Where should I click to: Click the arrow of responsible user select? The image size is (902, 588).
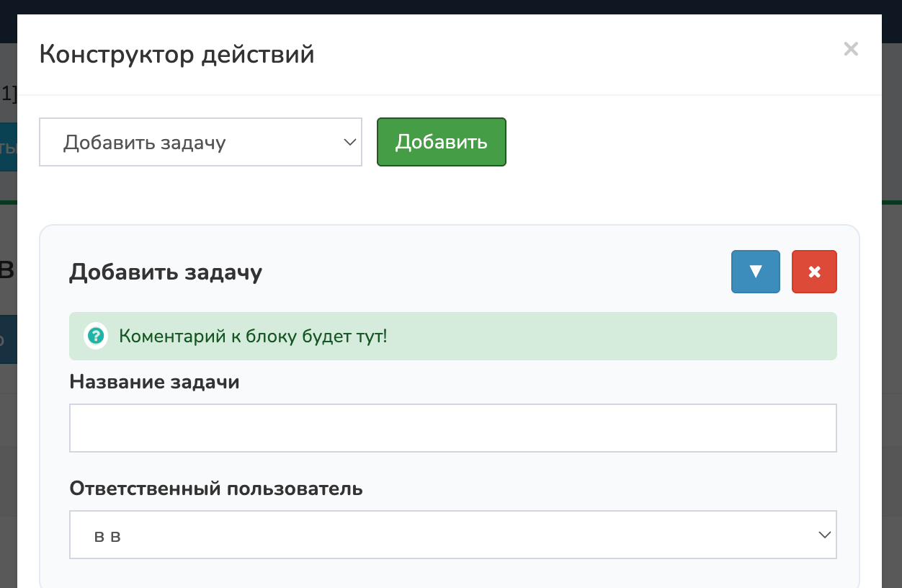tap(824, 535)
